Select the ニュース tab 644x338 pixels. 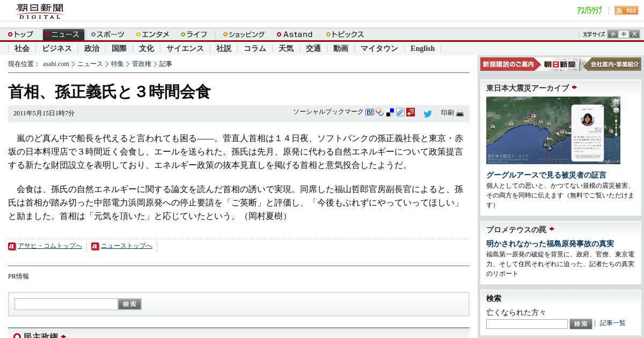click(x=63, y=34)
